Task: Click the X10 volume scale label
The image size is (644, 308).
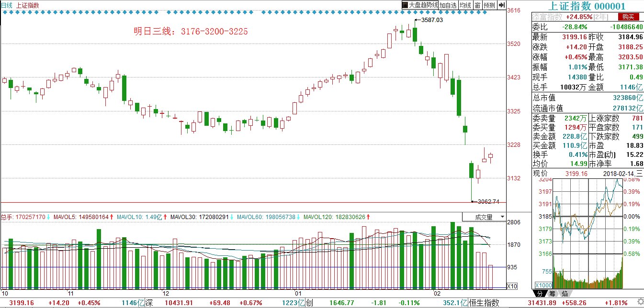Action: (512, 286)
